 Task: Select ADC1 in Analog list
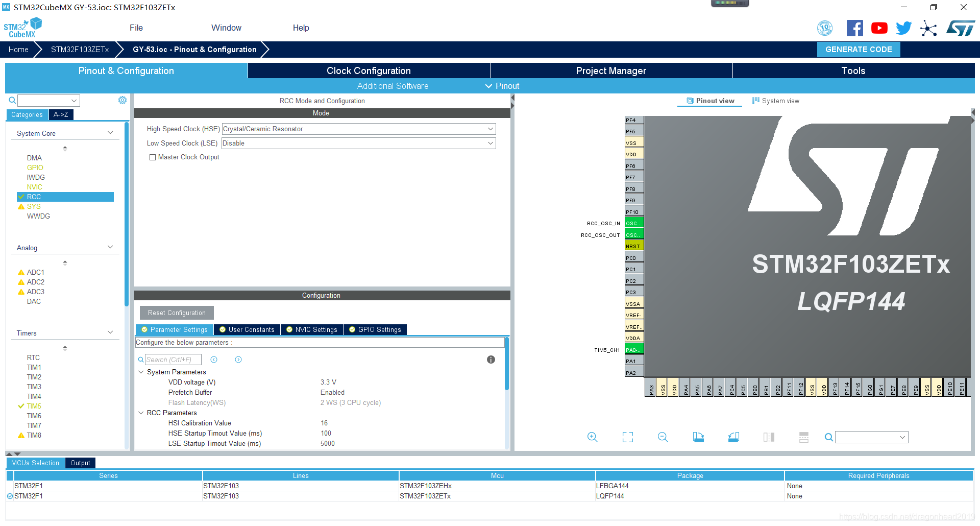tap(36, 272)
